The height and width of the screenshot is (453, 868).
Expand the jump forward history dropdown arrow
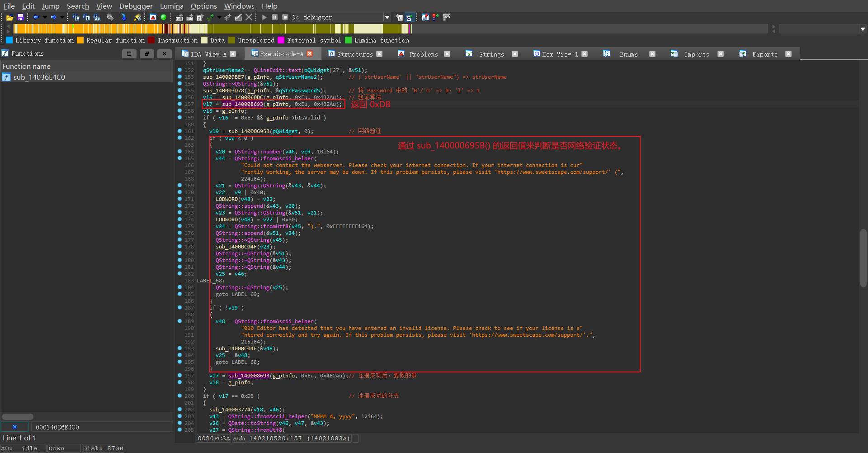(62, 17)
